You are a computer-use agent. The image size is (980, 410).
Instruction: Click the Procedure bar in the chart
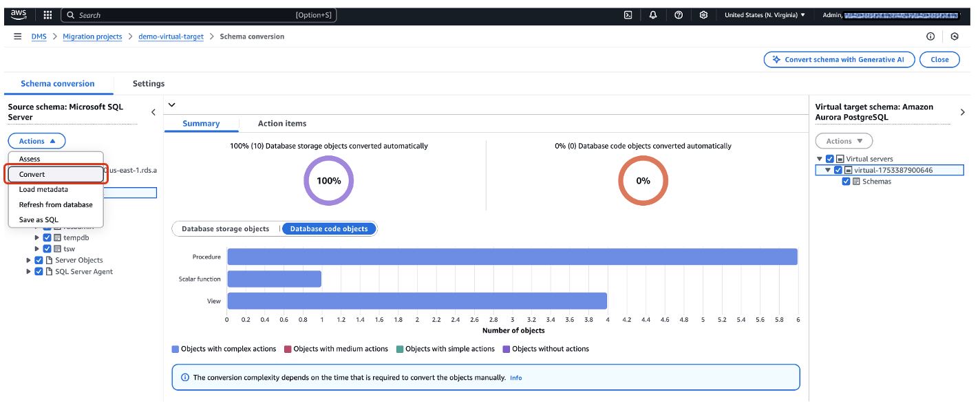512,257
